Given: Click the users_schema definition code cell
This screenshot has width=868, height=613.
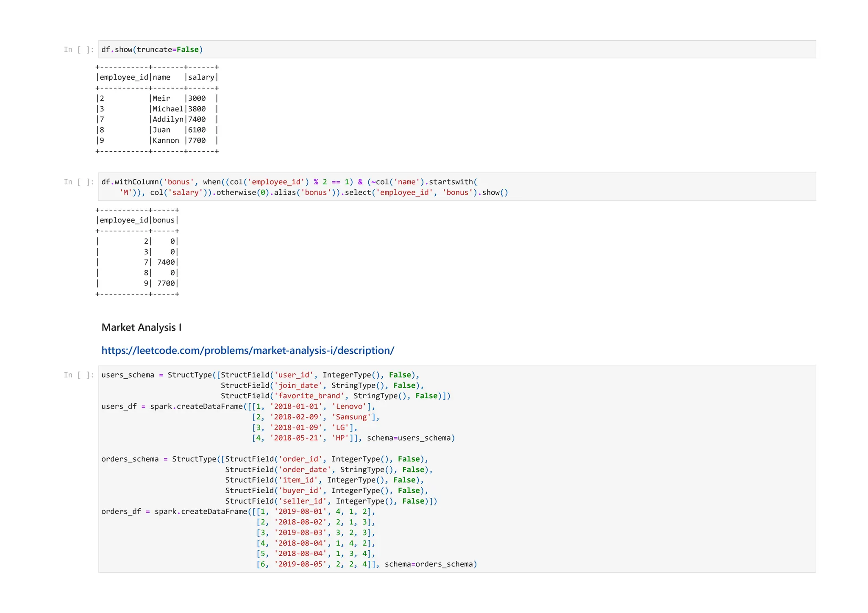Looking at the screenshot, I should (x=457, y=469).
